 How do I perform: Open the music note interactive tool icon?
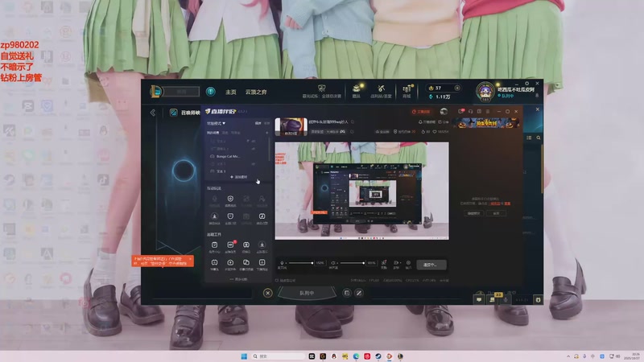tap(262, 218)
